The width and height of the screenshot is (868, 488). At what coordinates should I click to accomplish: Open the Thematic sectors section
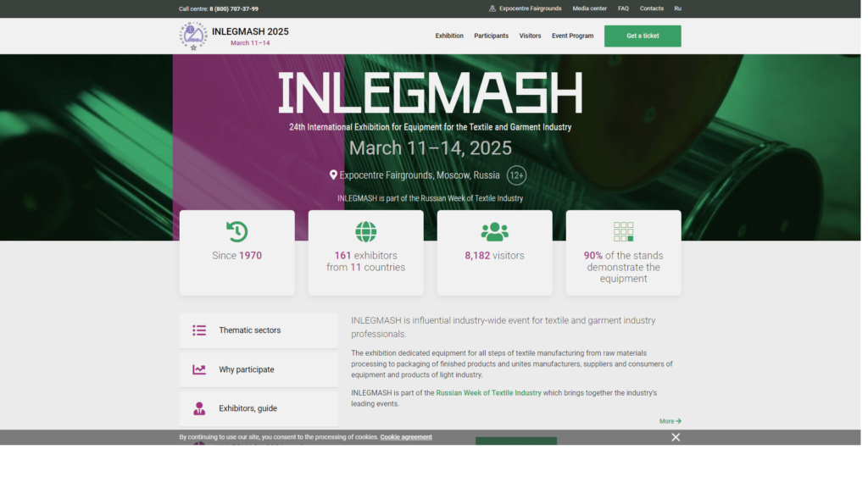(x=258, y=330)
